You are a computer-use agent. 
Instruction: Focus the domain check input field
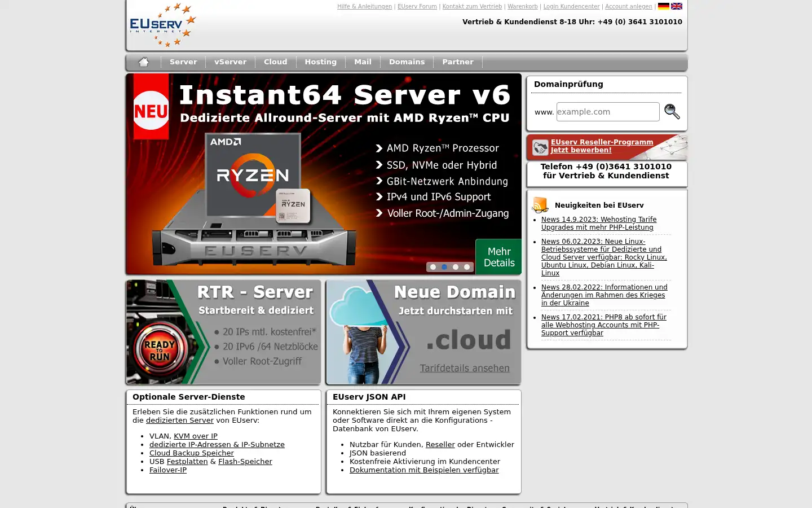(608, 112)
